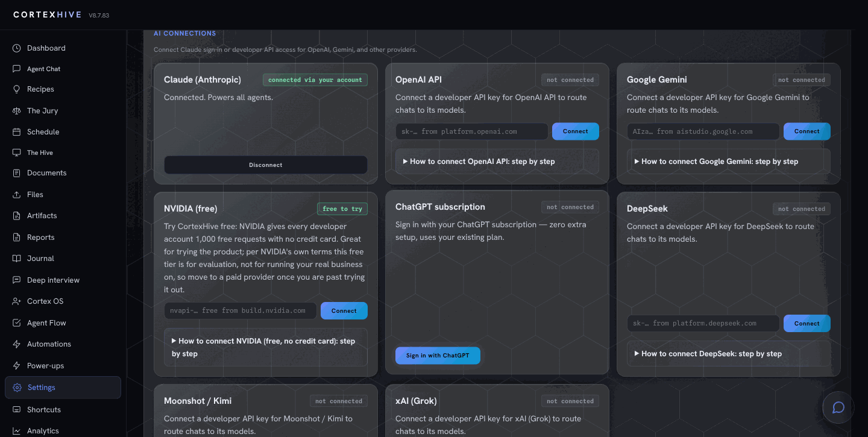Click the Agent Flow checkbox icon

(17, 323)
